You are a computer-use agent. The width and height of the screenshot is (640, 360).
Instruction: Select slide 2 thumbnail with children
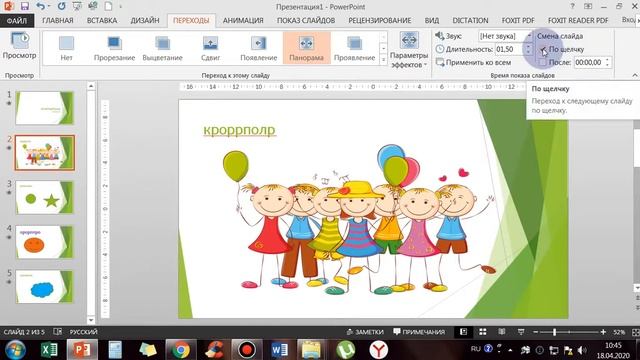click(x=44, y=153)
